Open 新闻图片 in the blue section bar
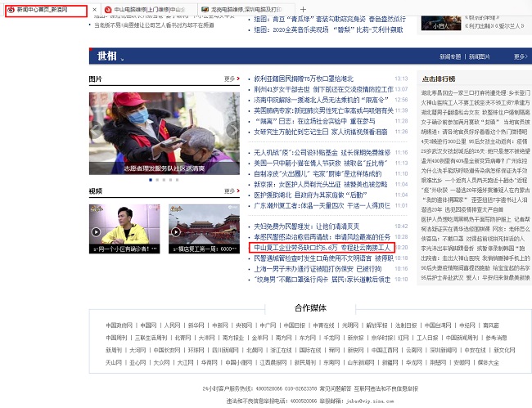Viewport: 532px width, 408px height. click(x=480, y=56)
